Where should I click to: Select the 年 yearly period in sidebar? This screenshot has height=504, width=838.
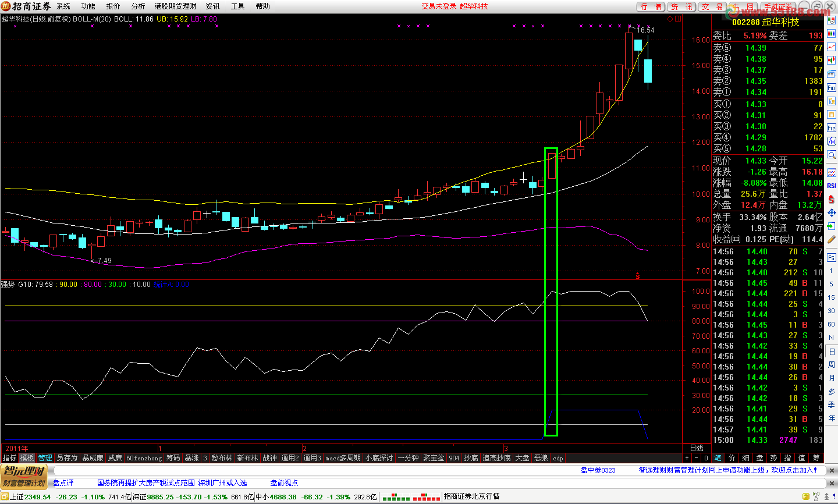(831, 418)
